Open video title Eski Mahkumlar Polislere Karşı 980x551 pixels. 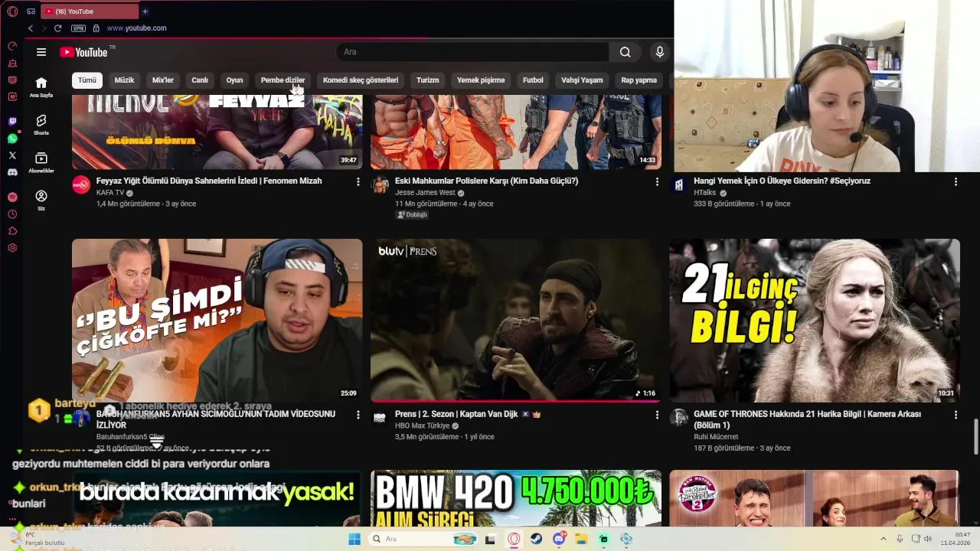click(x=486, y=181)
